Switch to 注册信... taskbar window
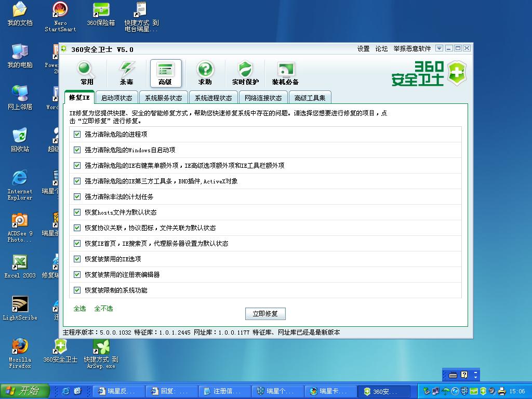This screenshot has height=399, width=532. click(225, 391)
